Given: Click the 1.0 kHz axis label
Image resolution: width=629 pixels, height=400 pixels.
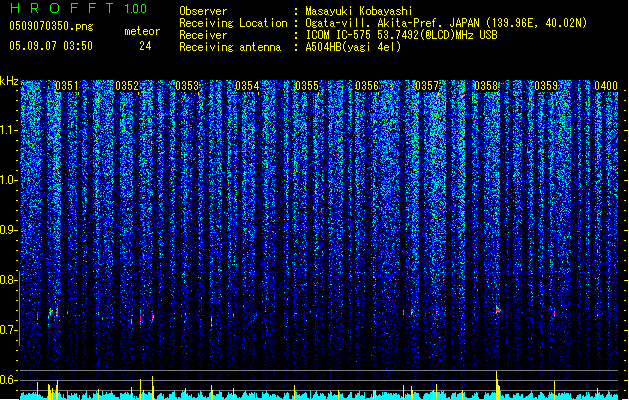Looking at the screenshot, I should (9, 180).
